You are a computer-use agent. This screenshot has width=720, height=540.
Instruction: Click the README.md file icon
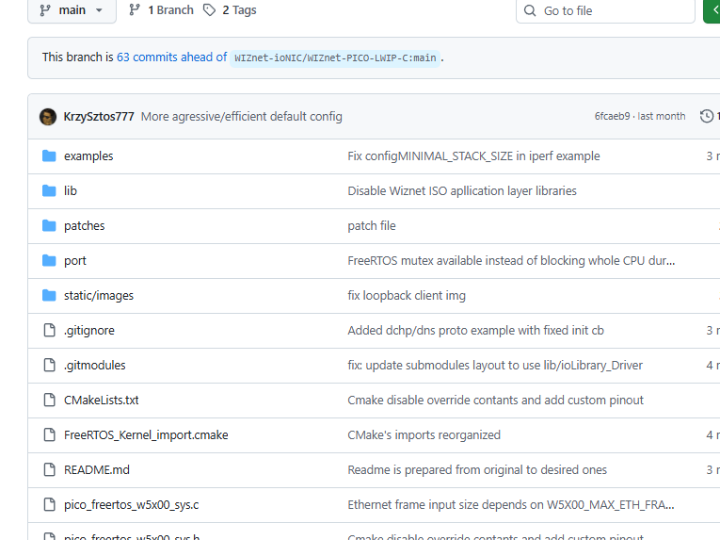tap(49, 470)
